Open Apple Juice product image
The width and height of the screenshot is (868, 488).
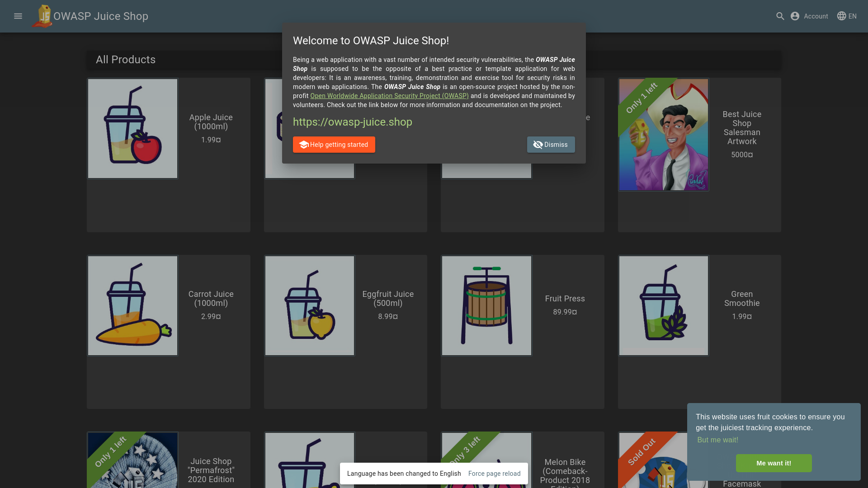pos(132,129)
